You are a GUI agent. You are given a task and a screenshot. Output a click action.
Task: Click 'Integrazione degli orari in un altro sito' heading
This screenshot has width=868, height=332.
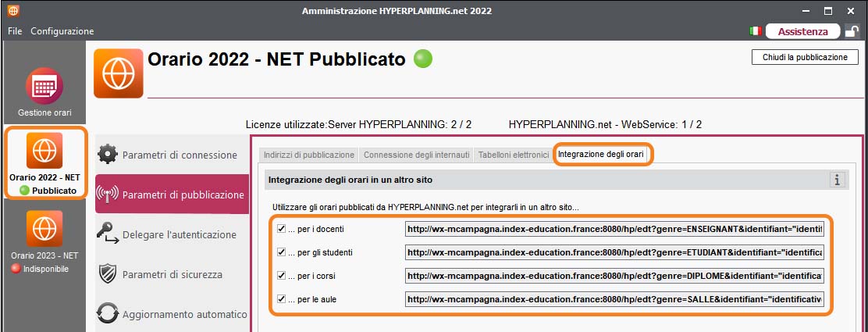coord(350,180)
